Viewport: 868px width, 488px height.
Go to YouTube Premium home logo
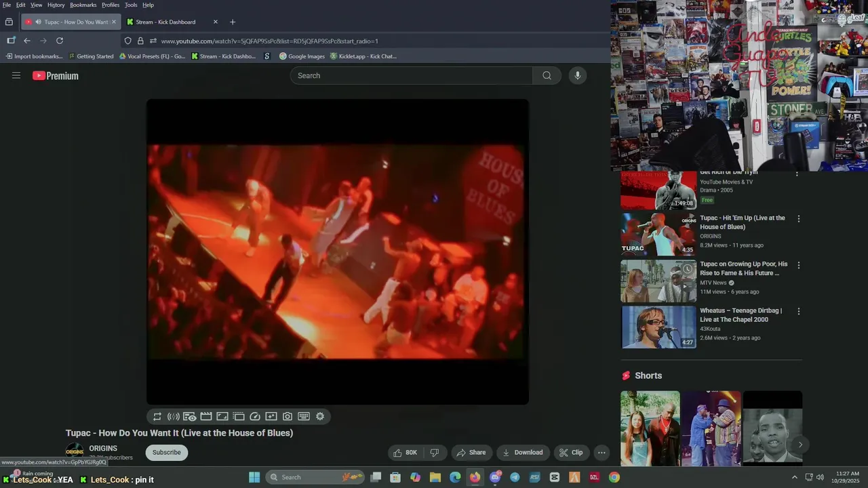(56, 76)
